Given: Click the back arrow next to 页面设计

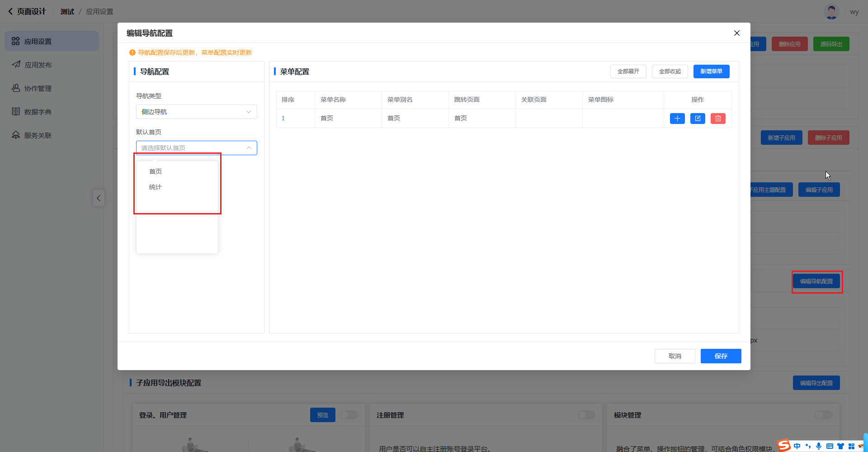Looking at the screenshot, I should point(10,11).
